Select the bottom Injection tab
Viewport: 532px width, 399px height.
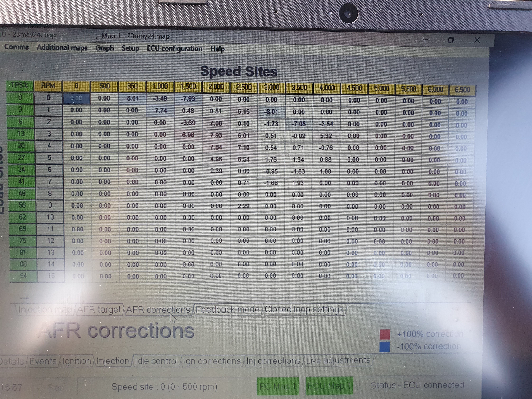(x=113, y=361)
